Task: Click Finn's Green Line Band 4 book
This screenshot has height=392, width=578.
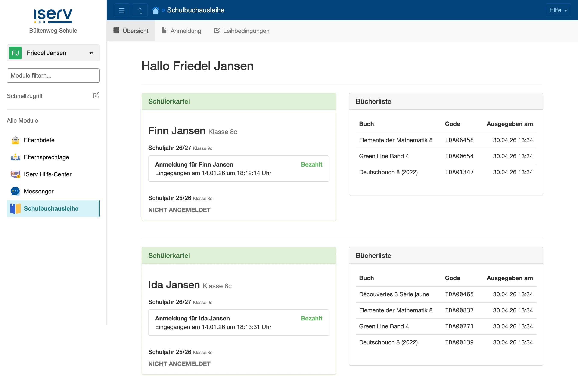Action: click(384, 156)
